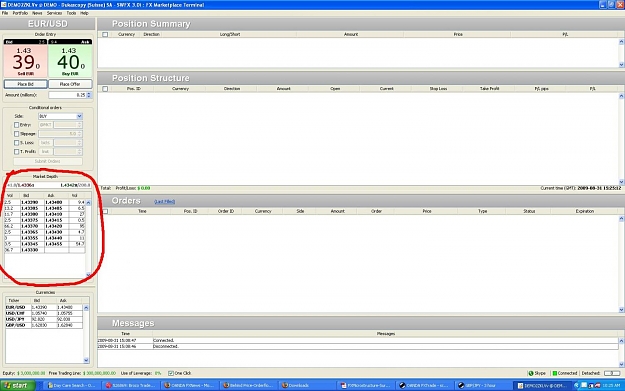Click the Market Depth scroll up arrow
This screenshot has width=625, height=391.
pos(88,202)
